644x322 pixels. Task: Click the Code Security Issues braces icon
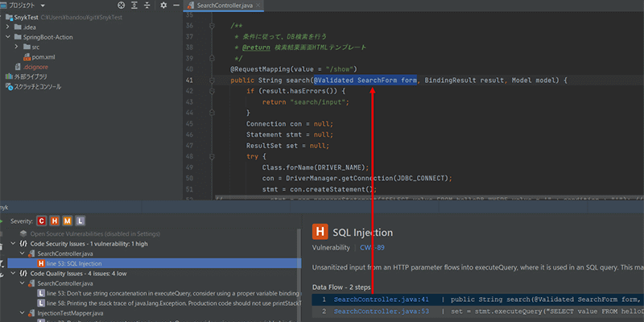point(23,244)
